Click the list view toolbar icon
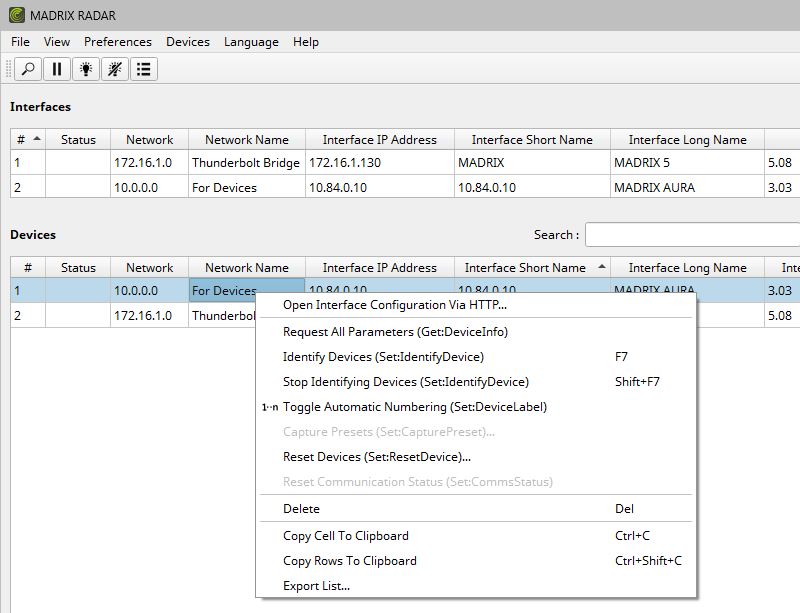The width and height of the screenshot is (800, 613). point(144,69)
